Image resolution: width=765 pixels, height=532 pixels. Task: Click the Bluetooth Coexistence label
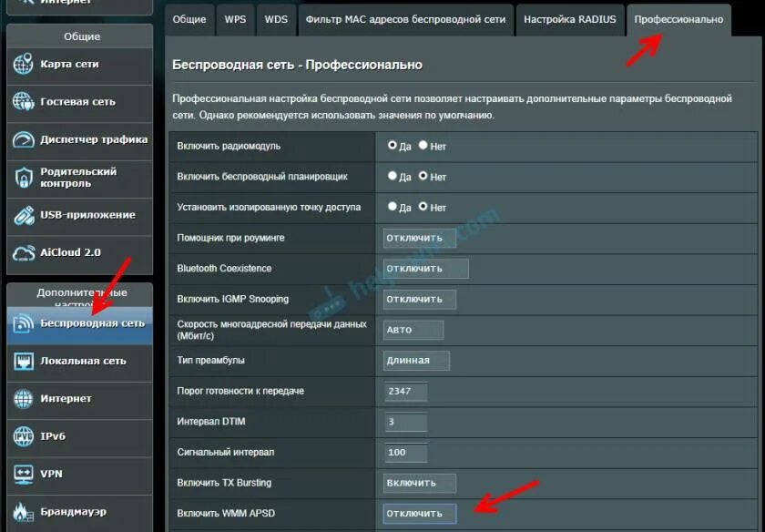click(224, 269)
